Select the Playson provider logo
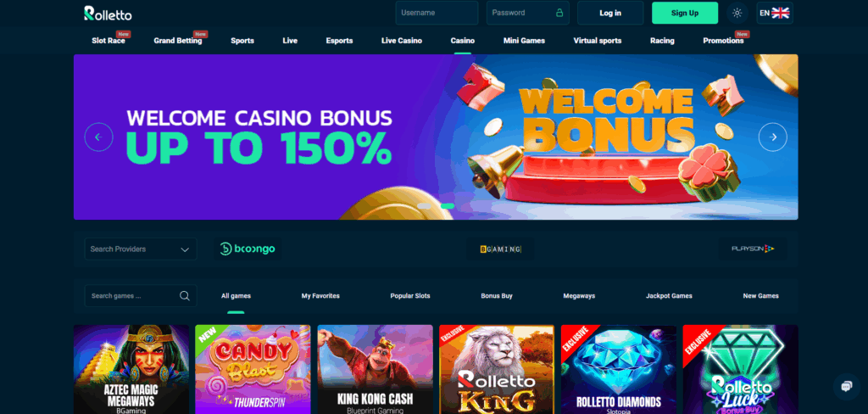 pyautogui.click(x=753, y=249)
